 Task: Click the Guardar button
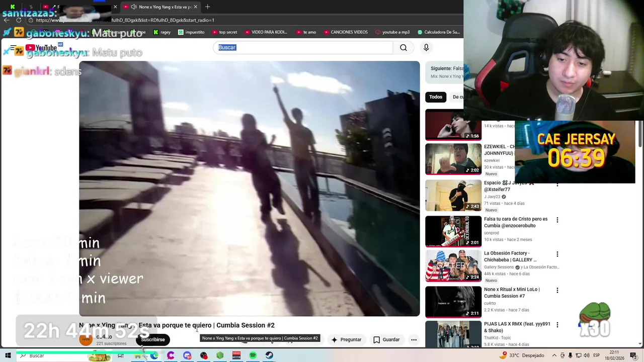pyautogui.click(x=386, y=340)
